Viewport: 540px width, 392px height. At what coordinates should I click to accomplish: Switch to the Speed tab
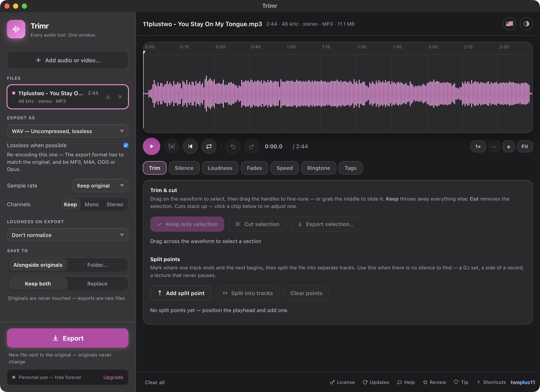285,168
